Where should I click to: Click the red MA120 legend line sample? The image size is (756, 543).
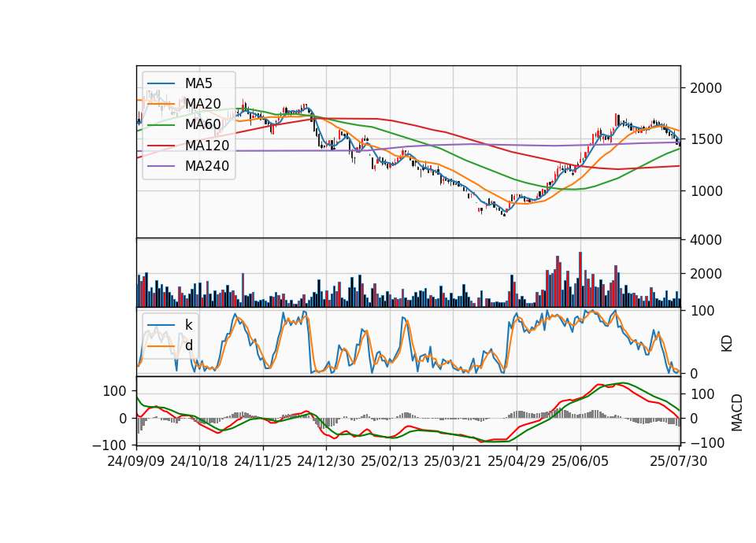pyautogui.click(x=161, y=146)
